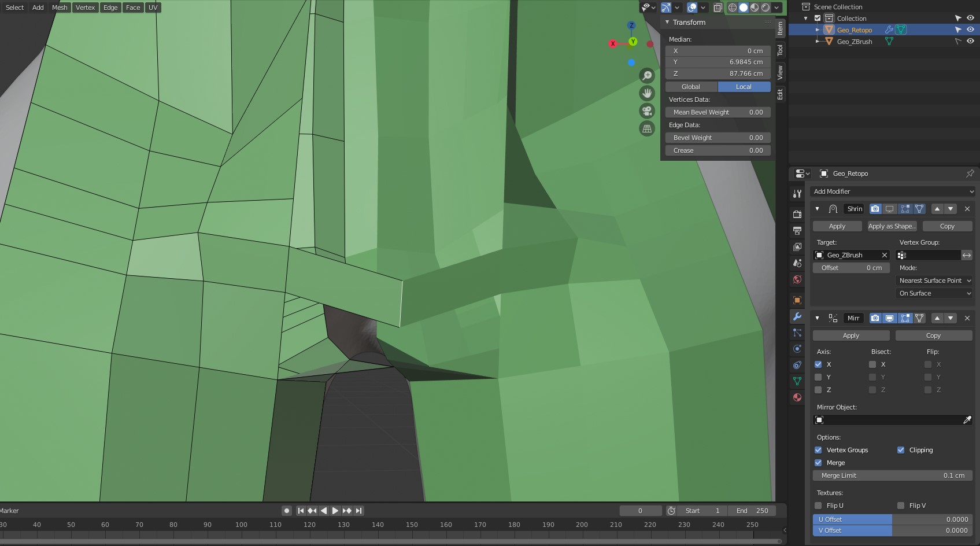Toggle X-Ray display icon
980x546 pixels.
(718, 8)
